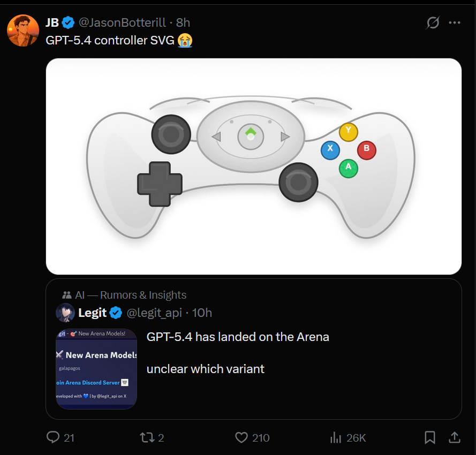Open JB's profile avatar

pos(22,31)
